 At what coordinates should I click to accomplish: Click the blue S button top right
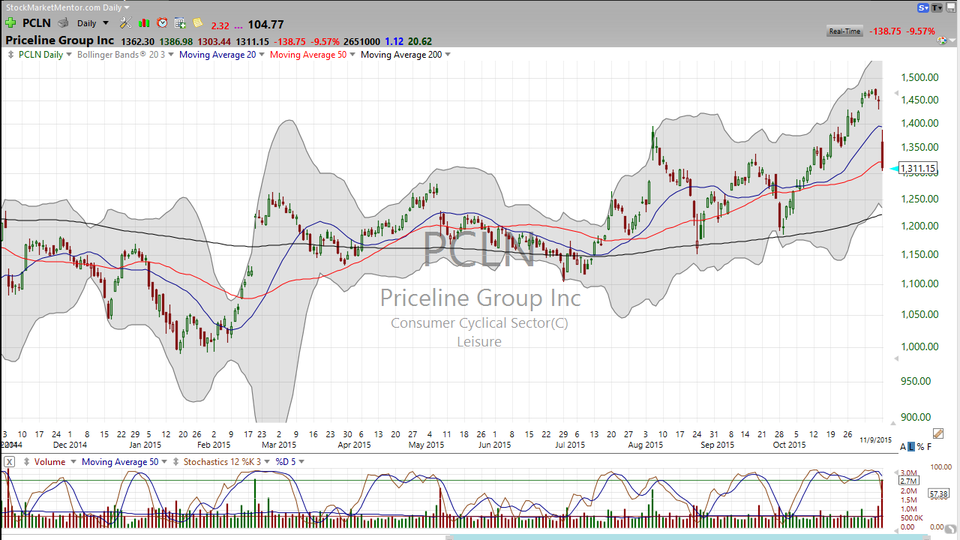click(923, 8)
